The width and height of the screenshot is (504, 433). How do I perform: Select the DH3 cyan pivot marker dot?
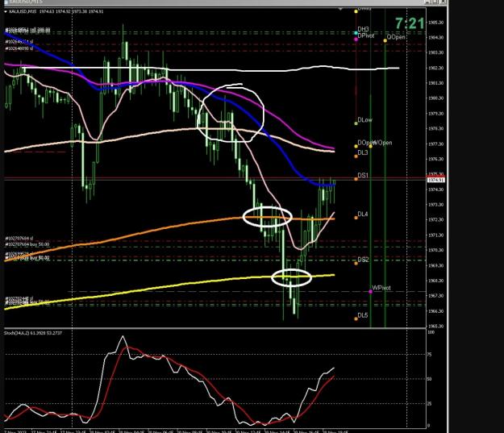[356, 33]
